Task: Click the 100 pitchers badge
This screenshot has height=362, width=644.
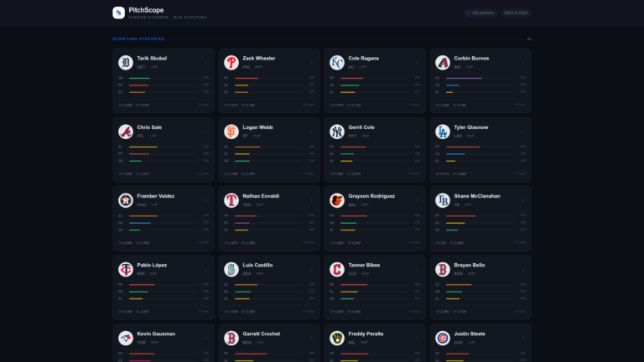Action: coord(480,13)
